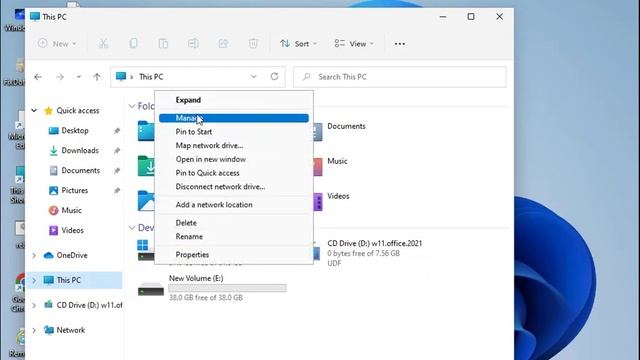Select OneDrive in navigation pane
Screen dimensions: 640x360
click(x=72, y=256)
